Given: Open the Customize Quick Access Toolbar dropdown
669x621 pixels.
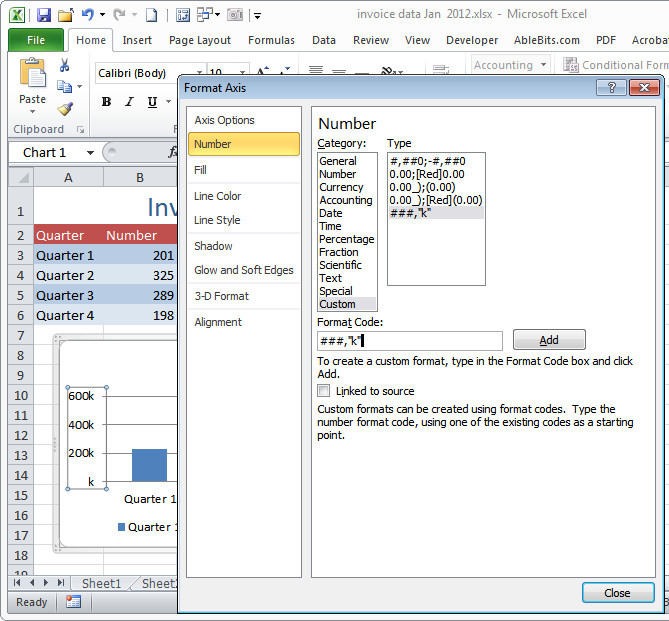Looking at the screenshot, I should click(x=257, y=16).
